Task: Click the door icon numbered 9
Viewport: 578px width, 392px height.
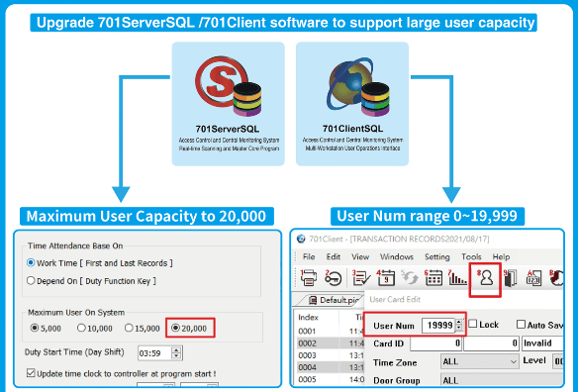Action: click(511, 278)
